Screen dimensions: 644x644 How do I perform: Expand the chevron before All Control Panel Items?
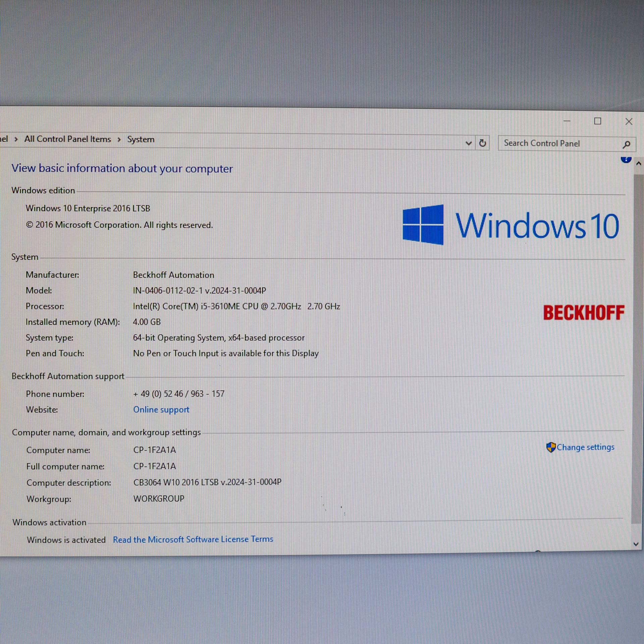click(x=16, y=139)
